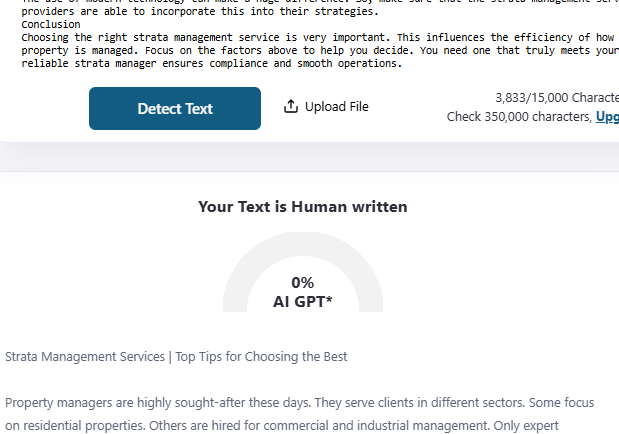The image size is (619, 434).
Task: Click the 'AI GPT*' gauge label
Action: 303,301
